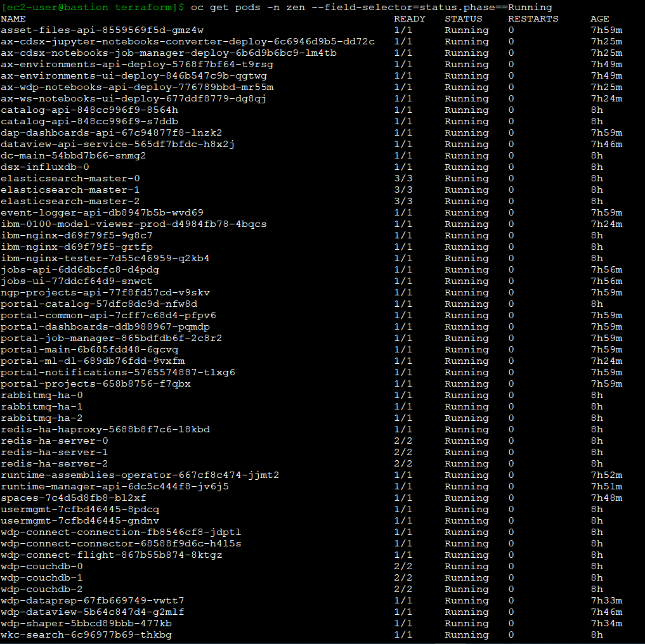Image resolution: width=645 pixels, height=644 pixels.
Task: Click the 3/3 READY value for elasticsearch-master-1
Action: click(404, 190)
